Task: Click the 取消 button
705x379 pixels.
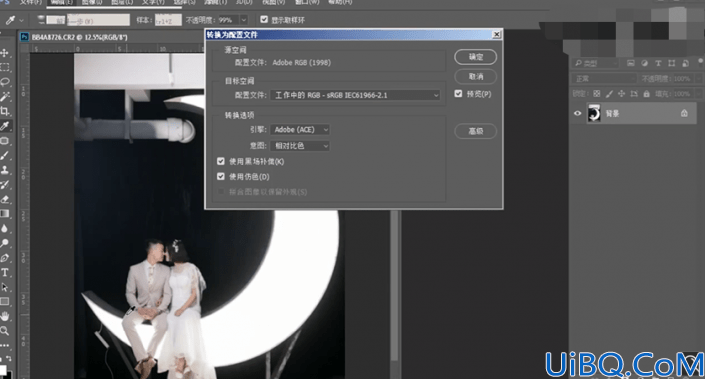Action: 476,76
